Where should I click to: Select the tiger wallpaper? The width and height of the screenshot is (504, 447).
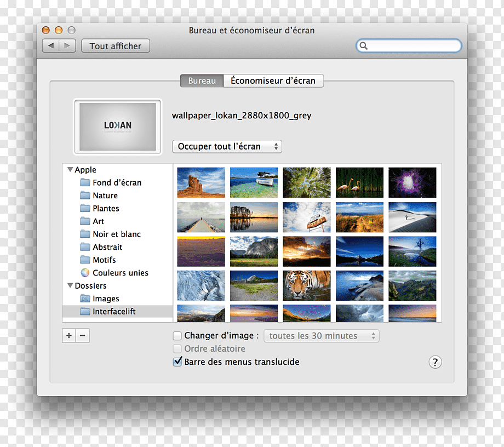[307, 285]
